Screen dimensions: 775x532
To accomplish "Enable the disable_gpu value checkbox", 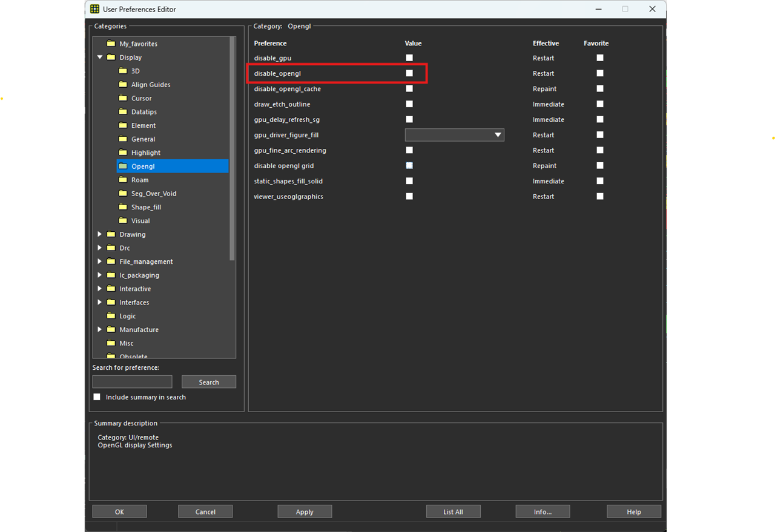I will pos(409,57).
